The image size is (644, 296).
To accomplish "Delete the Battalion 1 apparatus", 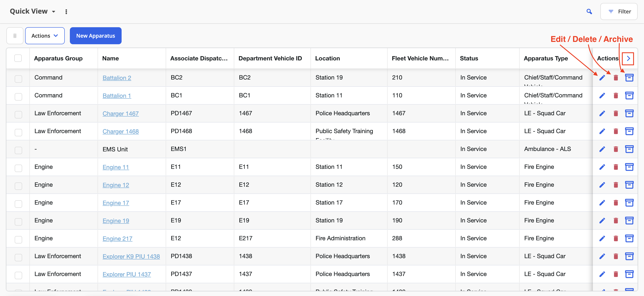I will (x=616, y=96).
